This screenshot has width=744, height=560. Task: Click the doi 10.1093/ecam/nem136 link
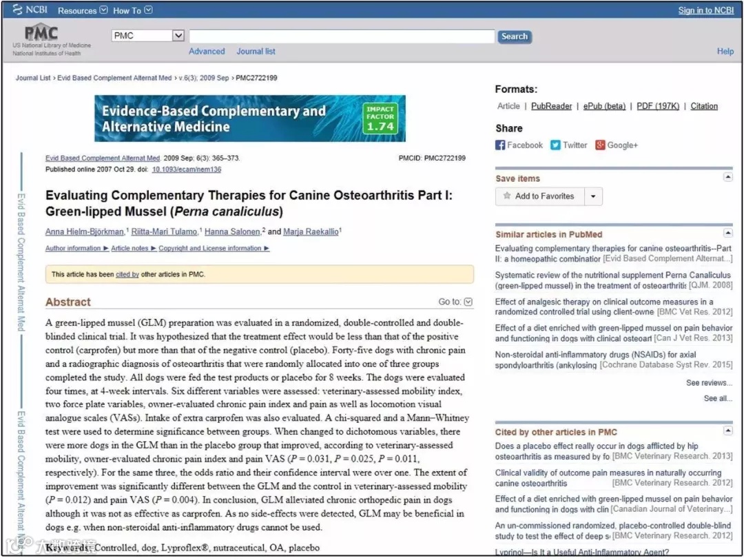pos(187,169)
